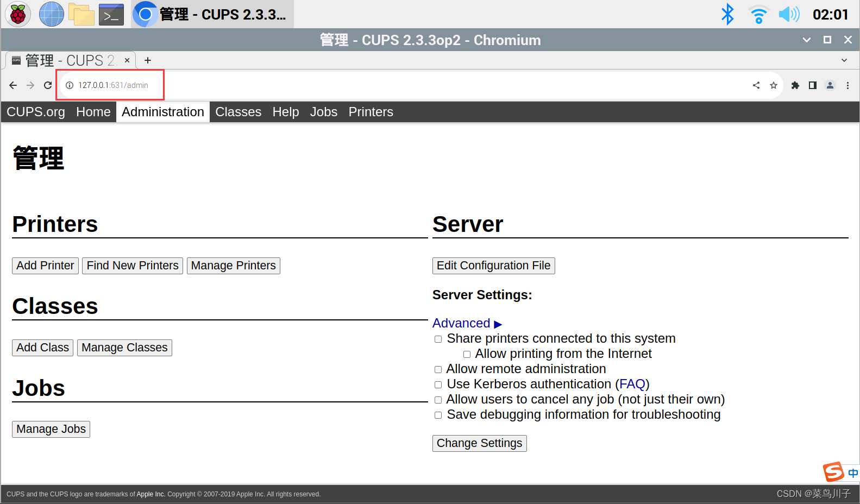Open a new browser tab
The image size is (860, 504).
pyautogui.click(x=148, y=60)
